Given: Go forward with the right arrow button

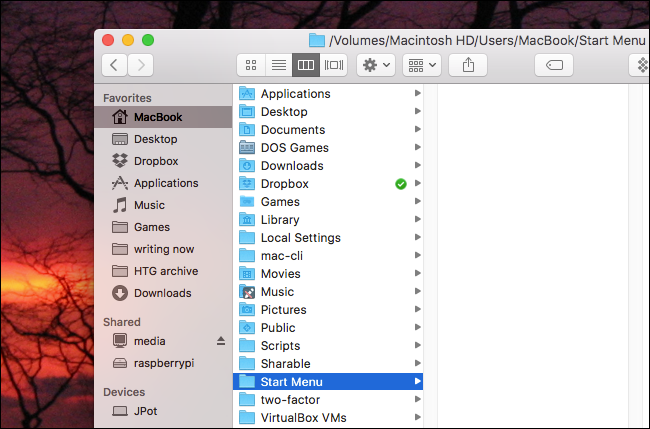Looking at the screenshot, I should click(x=141, y=65).
